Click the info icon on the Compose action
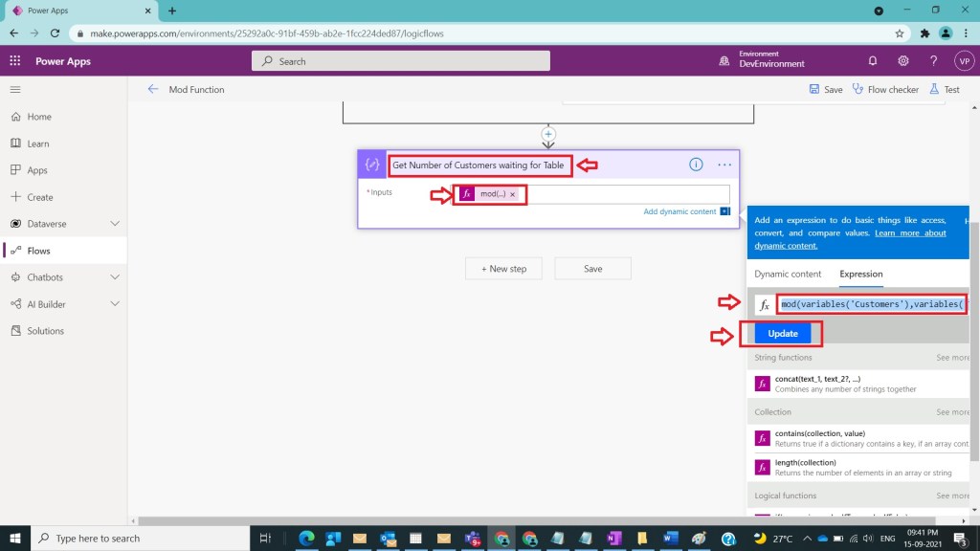 click(x=696, y=165)
